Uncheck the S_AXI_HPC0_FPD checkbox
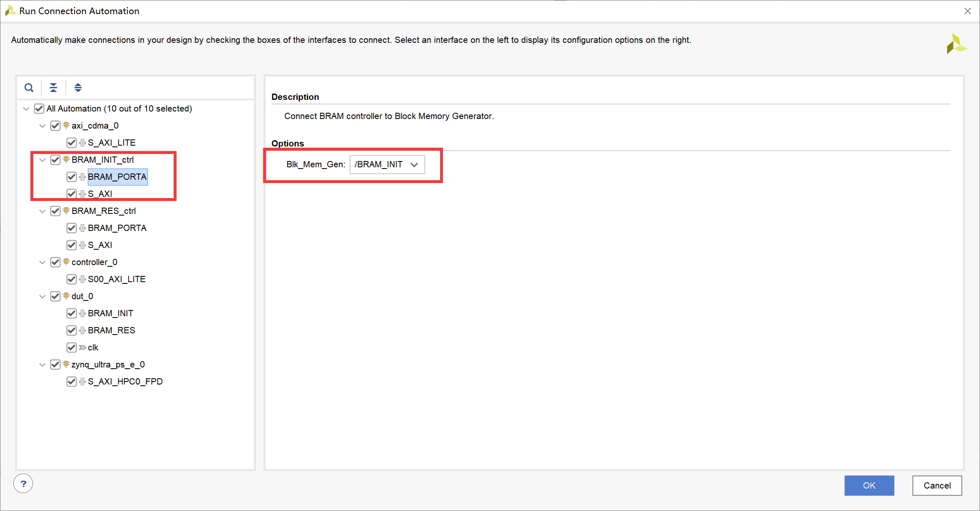 [x=72, y=382]
